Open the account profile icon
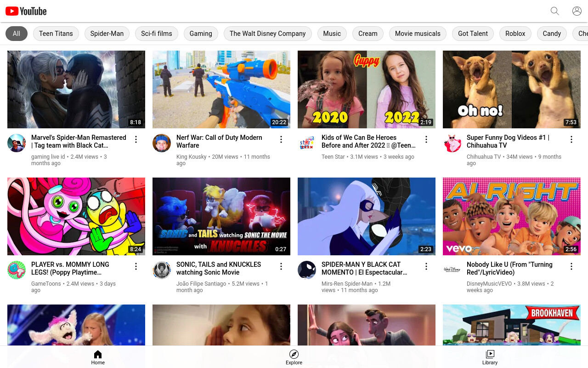Image resolution: width=588 pixels, height=368 pixels. pyautogui.click(x=577, y=11)
